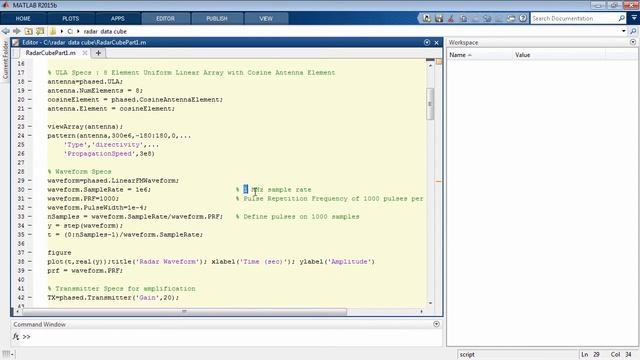Click the orange message indicator above editor scrollbar
640x360 pixels.
pos(439,62)
